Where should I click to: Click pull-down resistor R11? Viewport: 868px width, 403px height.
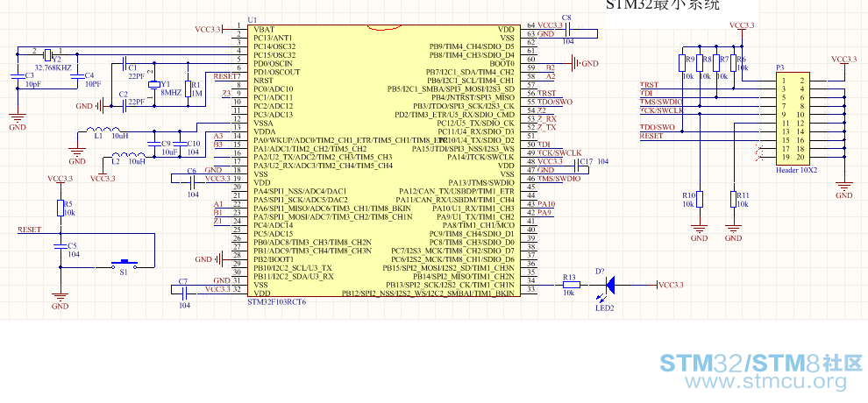click(734, 199)
